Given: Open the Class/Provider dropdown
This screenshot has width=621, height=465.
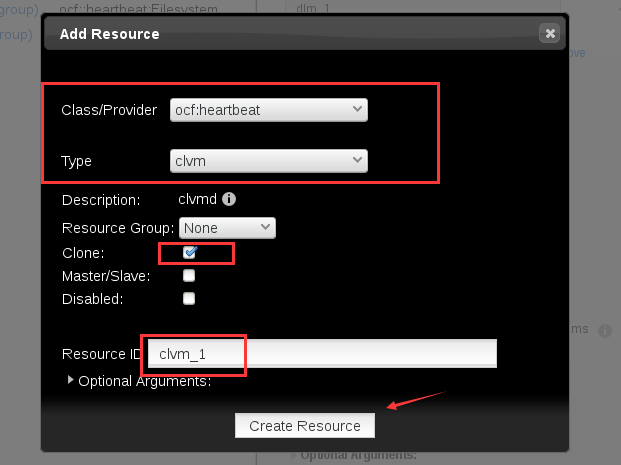Looking at the screenshot, I should tap(269, 110).
